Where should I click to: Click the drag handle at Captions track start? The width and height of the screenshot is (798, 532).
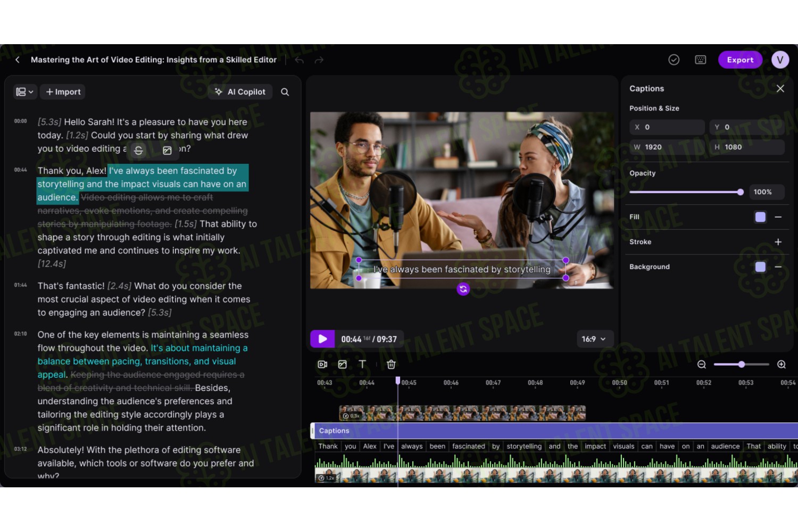(313, 431)
